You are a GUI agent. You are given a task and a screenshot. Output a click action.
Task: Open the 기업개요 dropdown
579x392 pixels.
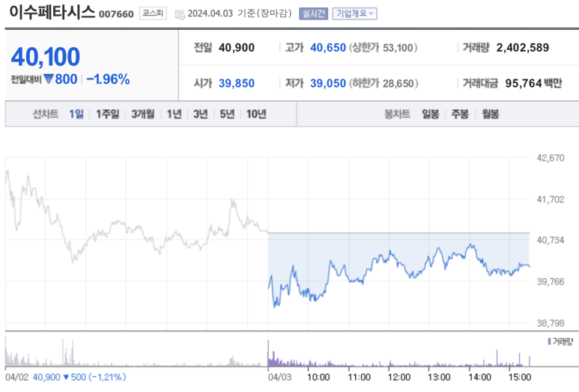pos(354,13)
